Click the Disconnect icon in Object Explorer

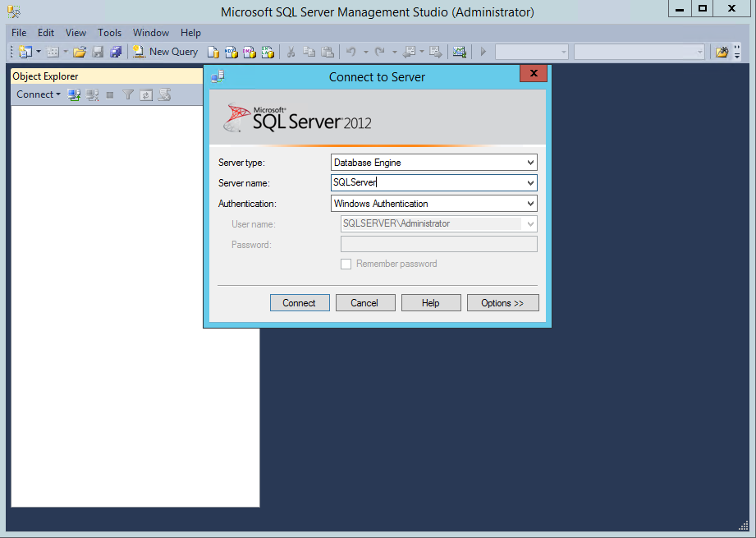92,95
